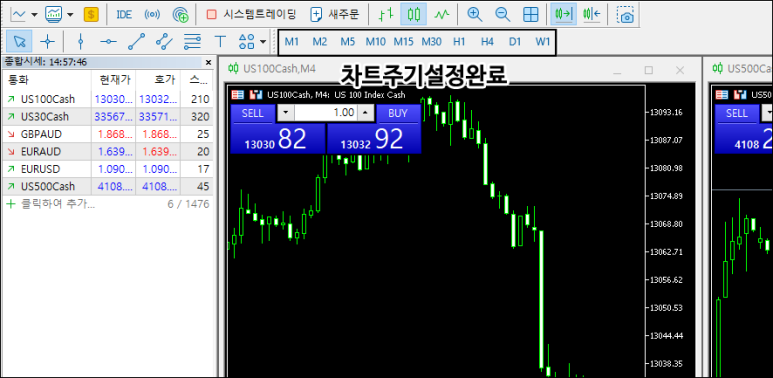Take a screenshot with camera icon

(626, 15)
